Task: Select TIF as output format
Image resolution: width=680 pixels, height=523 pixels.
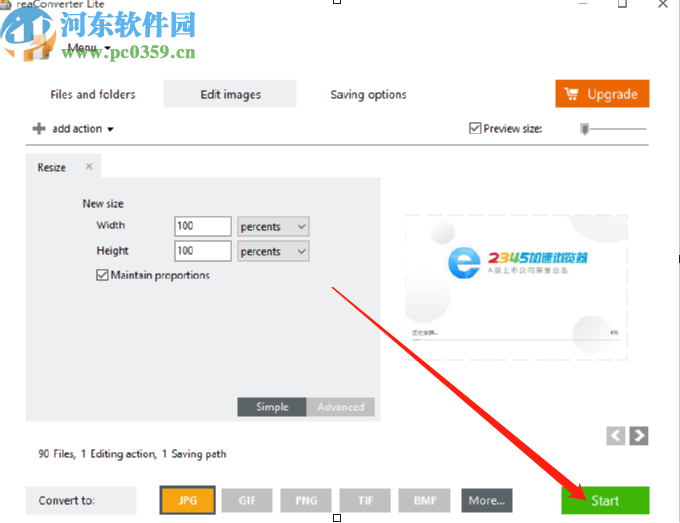Action: click(365, 500)
